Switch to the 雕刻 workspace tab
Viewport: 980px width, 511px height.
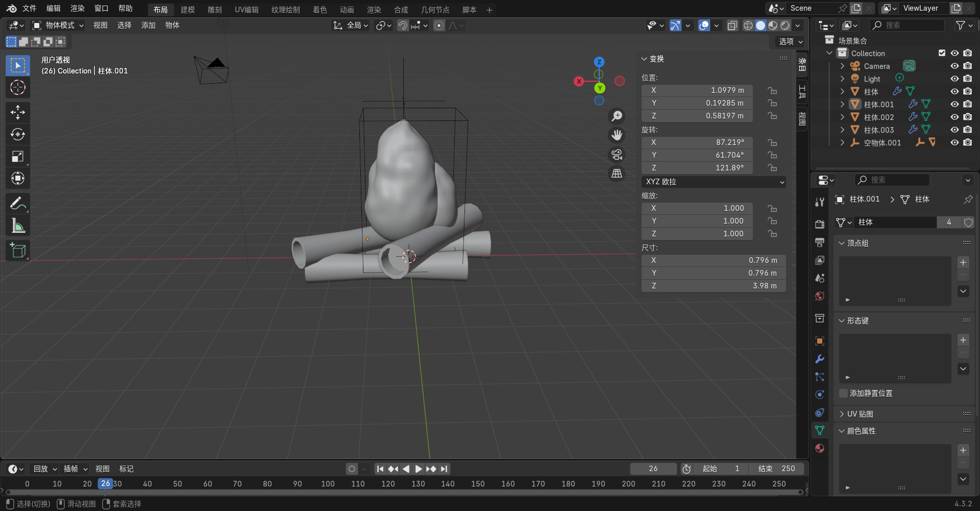point(214,10)
